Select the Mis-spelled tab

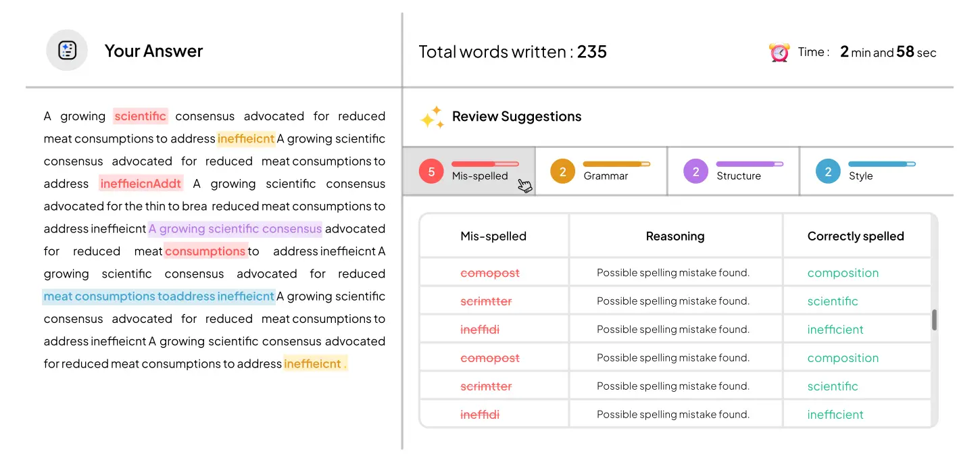click(x=473, y=171)
